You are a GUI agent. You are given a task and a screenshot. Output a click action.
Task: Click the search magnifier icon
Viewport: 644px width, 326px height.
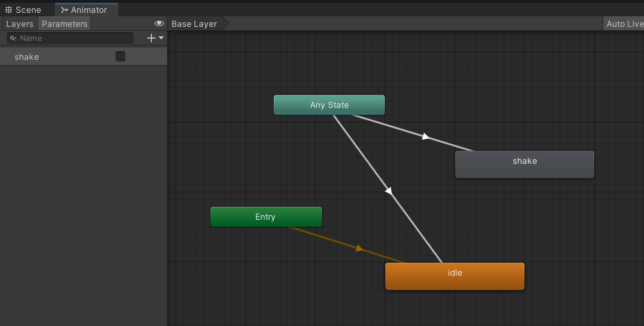click(13, 38)
